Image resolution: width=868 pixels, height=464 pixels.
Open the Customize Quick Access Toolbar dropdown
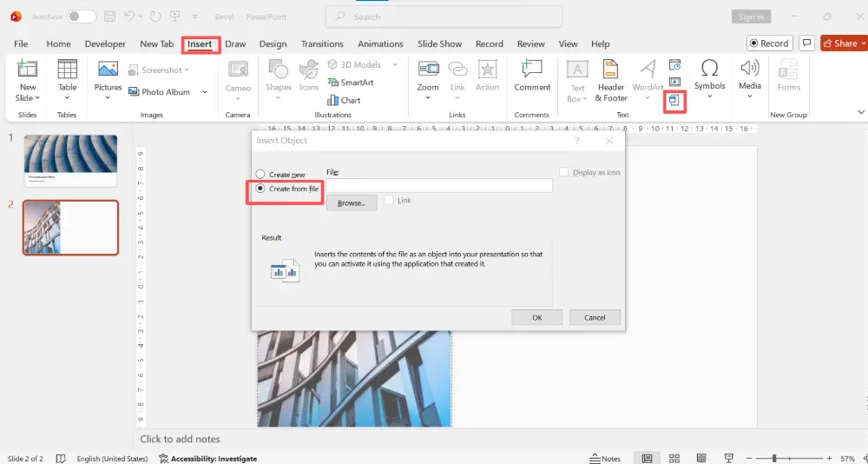coord(194,17)
